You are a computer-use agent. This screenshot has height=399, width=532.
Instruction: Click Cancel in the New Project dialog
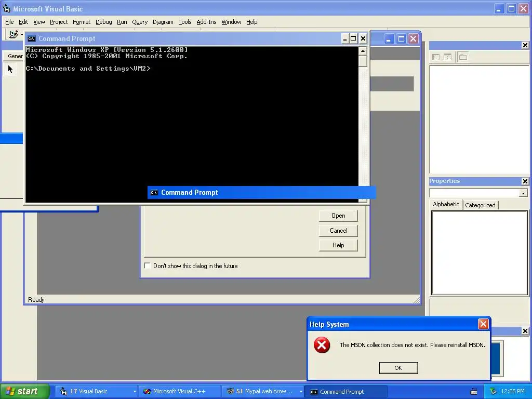tap(338, 231)
